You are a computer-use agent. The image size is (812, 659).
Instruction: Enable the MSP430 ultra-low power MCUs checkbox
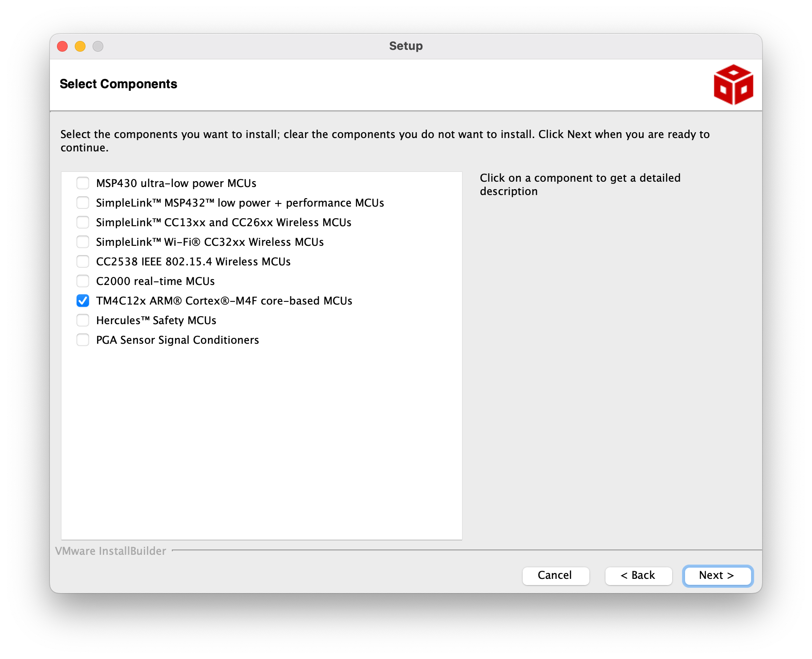[x=83, y=183]
